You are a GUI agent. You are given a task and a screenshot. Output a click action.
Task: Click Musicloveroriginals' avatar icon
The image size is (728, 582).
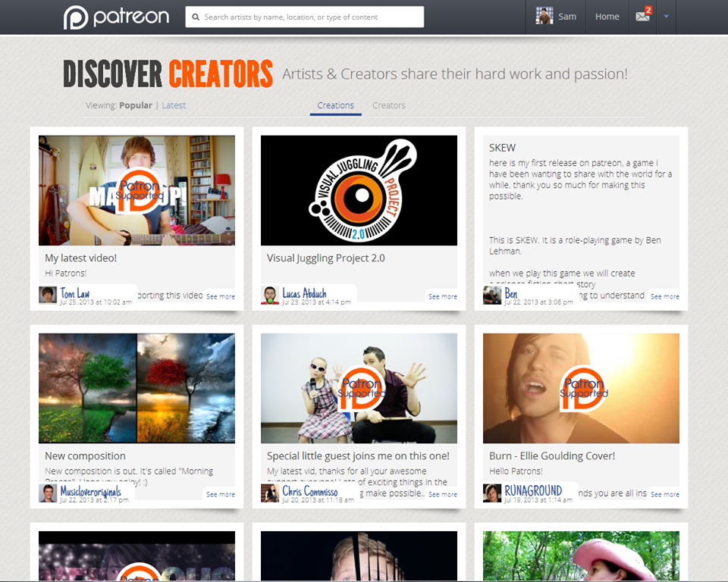click(48, 493)
